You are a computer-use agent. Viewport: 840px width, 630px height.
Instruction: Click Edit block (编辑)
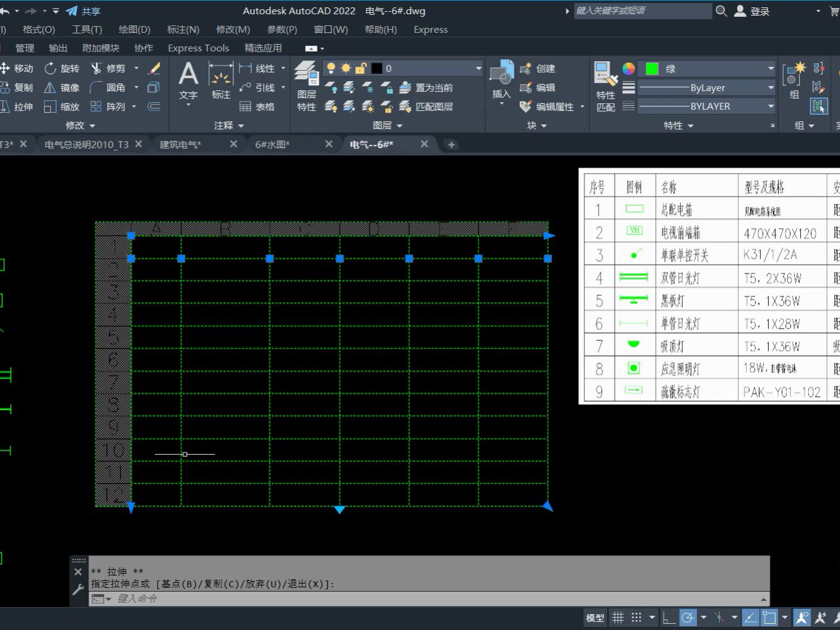537,87
